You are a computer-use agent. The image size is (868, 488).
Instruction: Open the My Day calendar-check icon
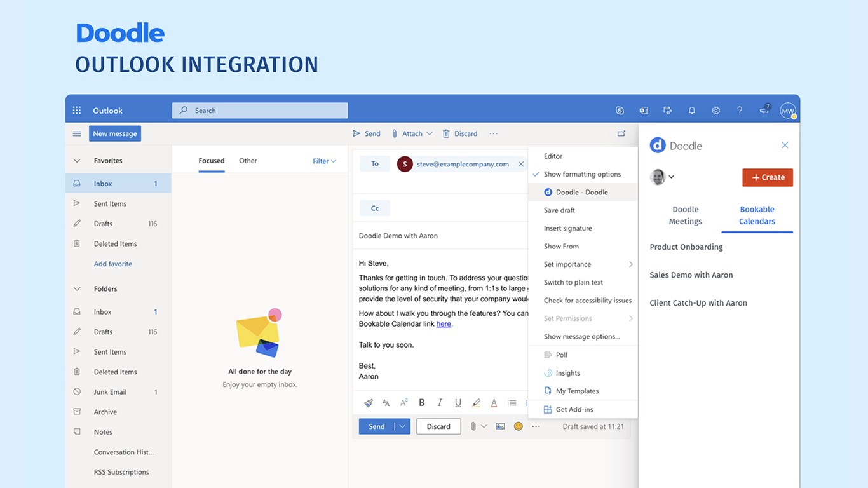click(667, 111)
